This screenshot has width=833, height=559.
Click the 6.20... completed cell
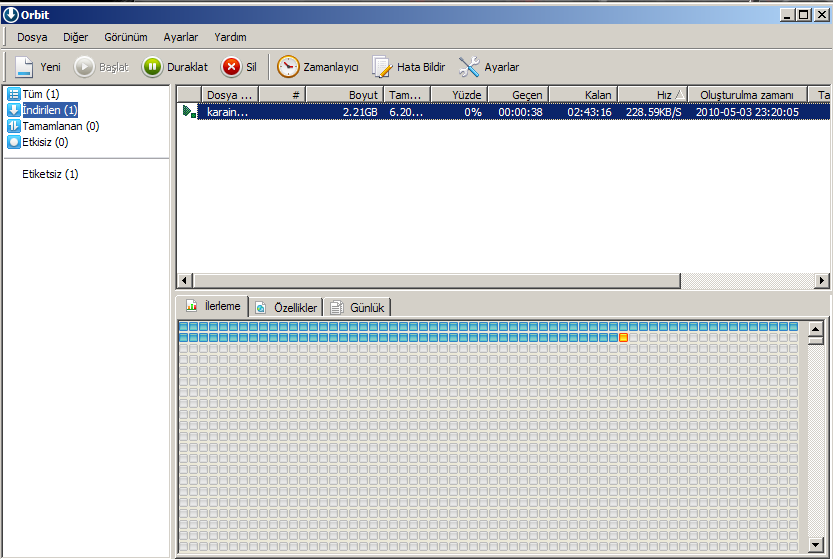coord(406,112)
